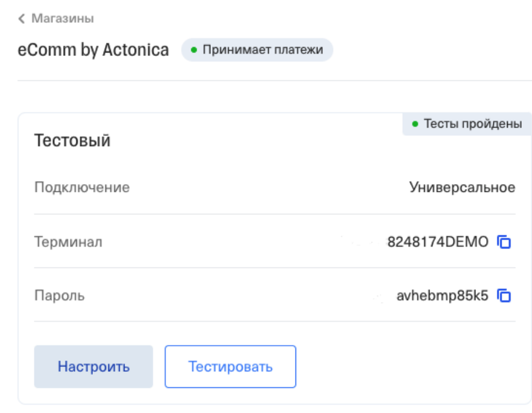Click the divider line under the store header
This screenshot has height=413, width=532.
pos(274,80)
